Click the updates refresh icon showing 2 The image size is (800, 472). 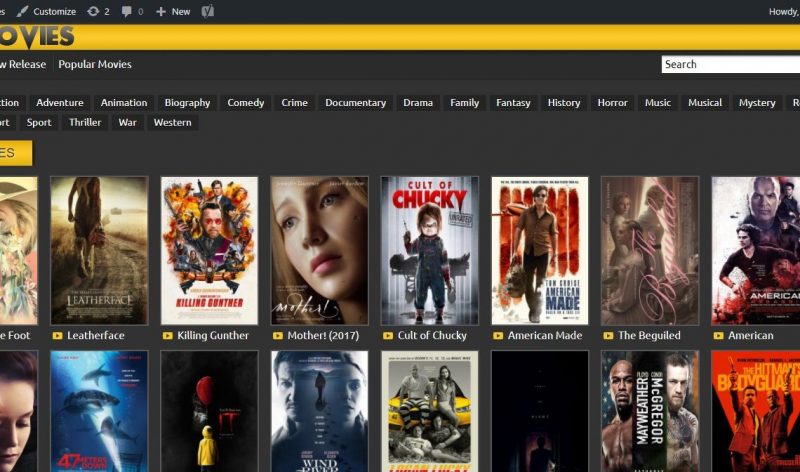tap(93, 11)
